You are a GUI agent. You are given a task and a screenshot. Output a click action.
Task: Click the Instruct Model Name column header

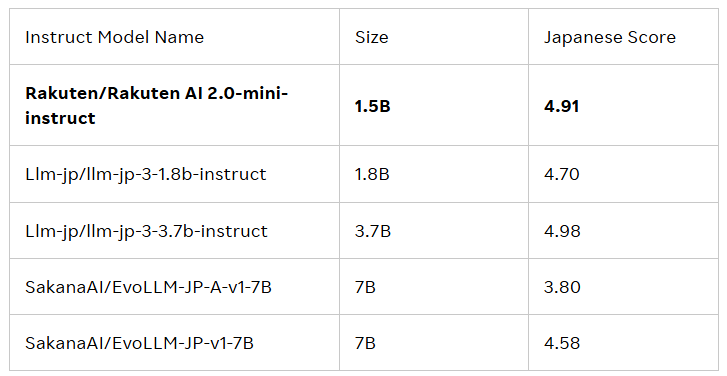[115, 37]
